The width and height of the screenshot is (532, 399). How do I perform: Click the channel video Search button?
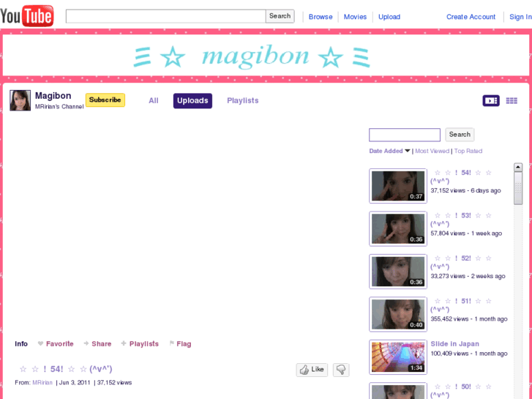460,135
